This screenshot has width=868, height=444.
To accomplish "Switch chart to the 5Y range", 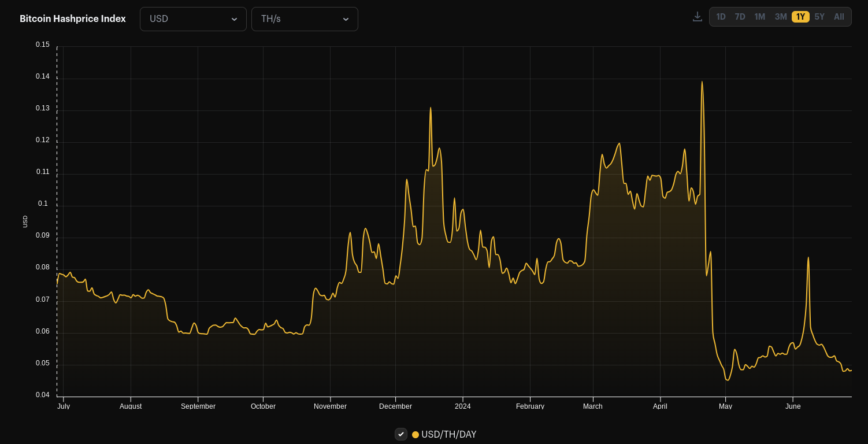I will coord(819,17).
